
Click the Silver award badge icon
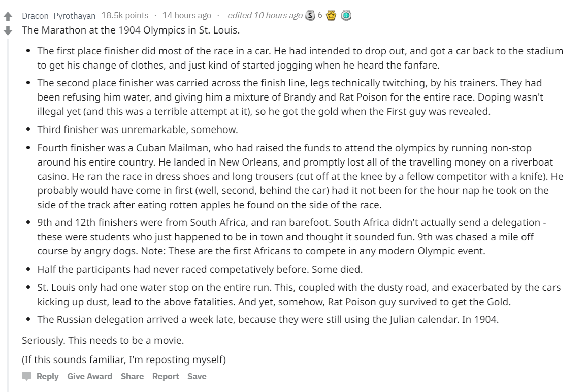(310, 16)
